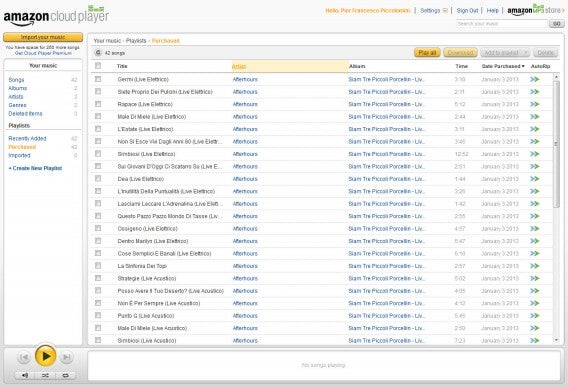Viewport: 568px width, 387px height.
Task: Click Afterhours artist link for Germi row
Action: (245, 79)
